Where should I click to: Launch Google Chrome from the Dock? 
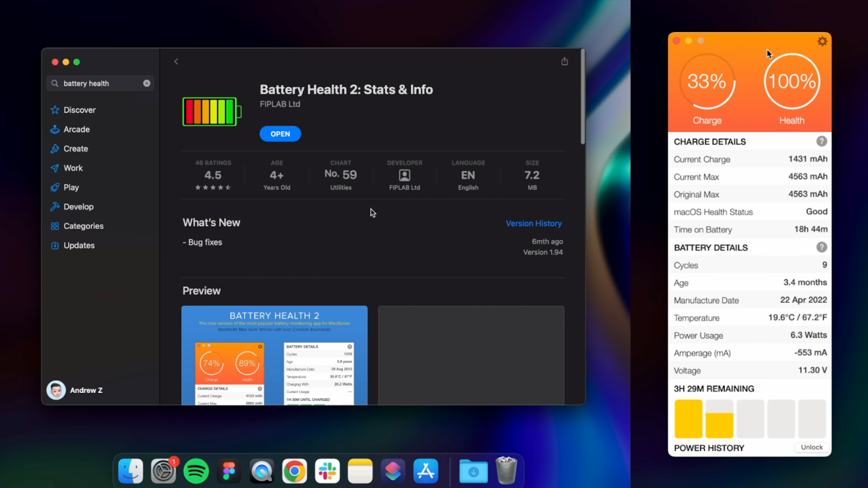tap(295, 471)
